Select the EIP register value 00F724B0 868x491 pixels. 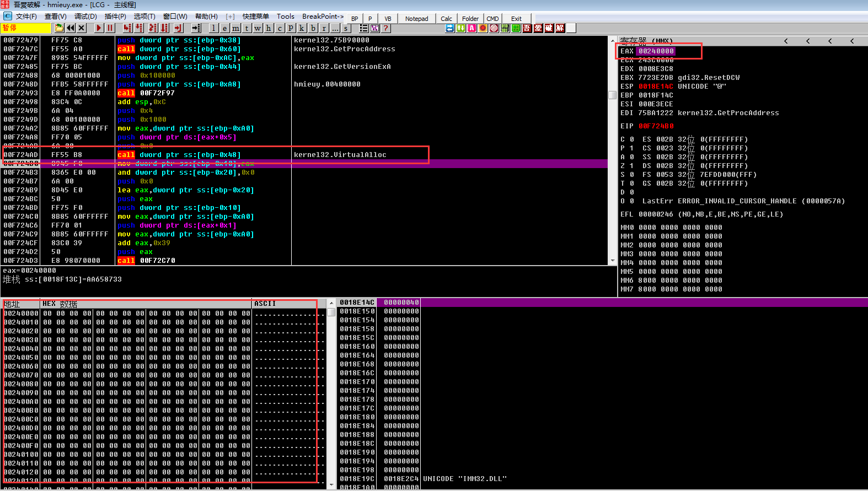(656, 126)
